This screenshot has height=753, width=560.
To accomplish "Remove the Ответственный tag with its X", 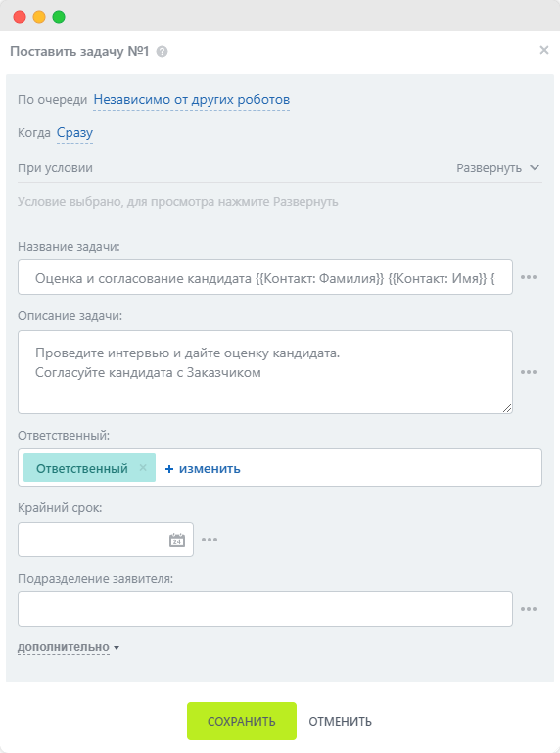I will [143, 468].
